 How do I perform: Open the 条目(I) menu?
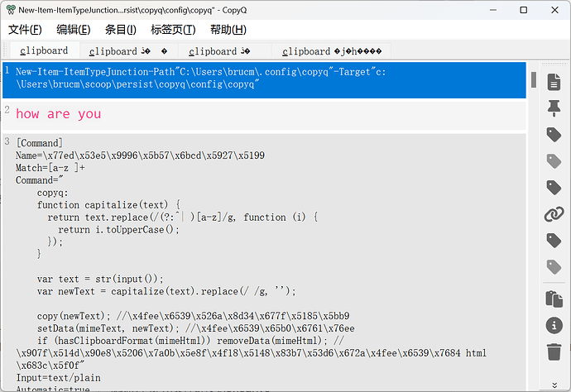pyautogui.click(x=121, y=30)
